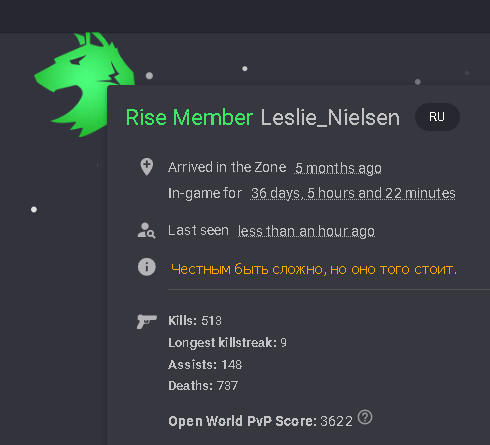Click the Longest killstreak stat
Screen dimensions: 490x445
pos(227,343)
